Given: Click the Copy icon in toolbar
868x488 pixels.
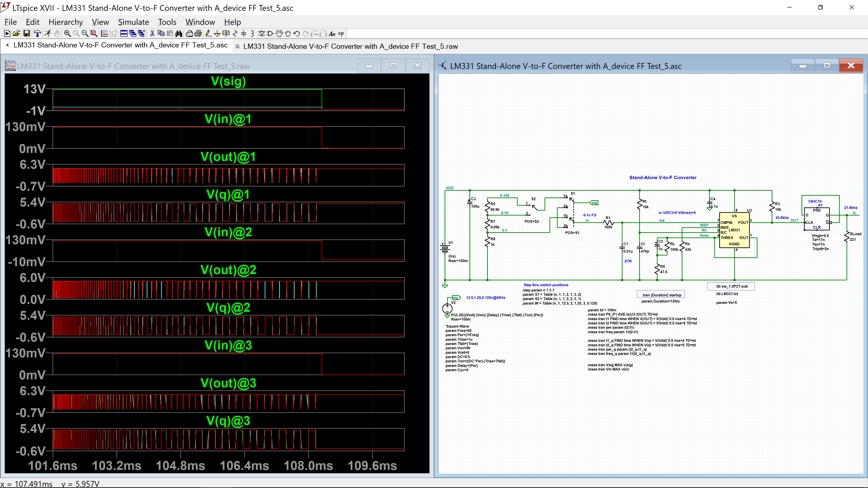Looking at the screenshot, I should point(161,33).
